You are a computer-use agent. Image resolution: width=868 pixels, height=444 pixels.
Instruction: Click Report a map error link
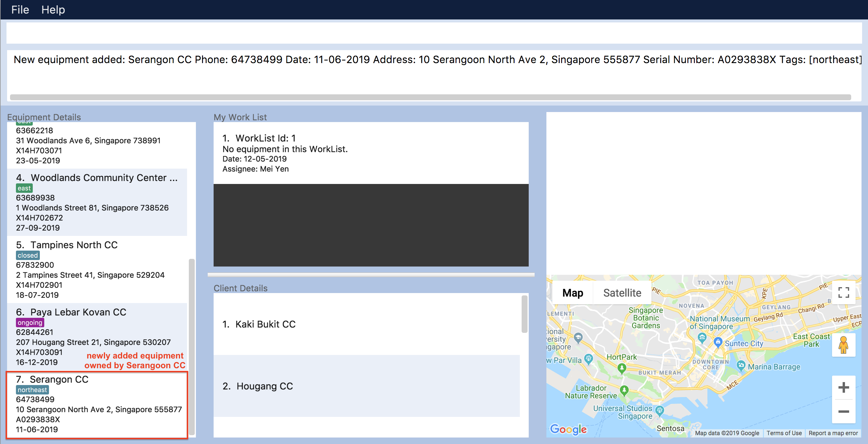tap(833, 433)
